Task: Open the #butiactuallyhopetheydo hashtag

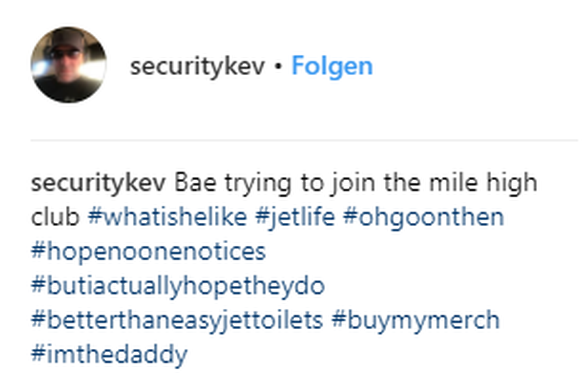Action: coord(178,286)
